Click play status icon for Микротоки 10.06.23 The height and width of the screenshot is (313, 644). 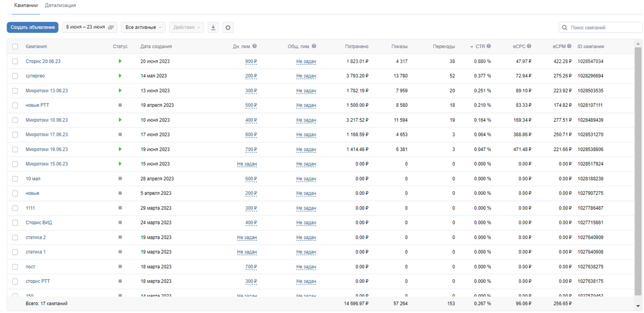click(120, 120)
